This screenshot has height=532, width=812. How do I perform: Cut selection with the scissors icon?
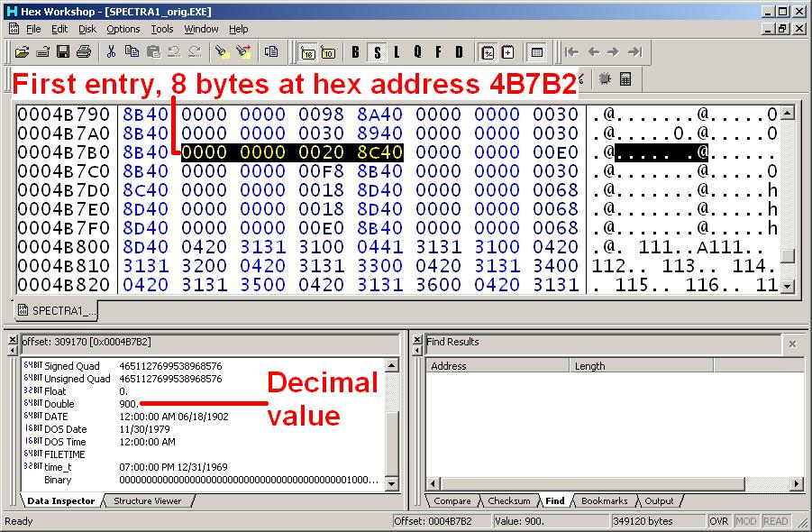point(111,51)
